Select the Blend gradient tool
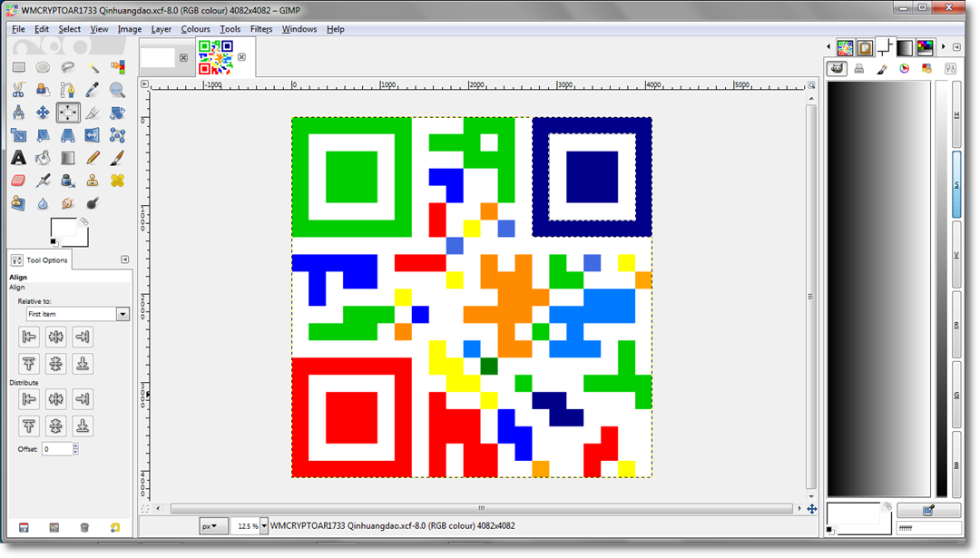This screenshot has height=558, width=980. pos(67,158)
